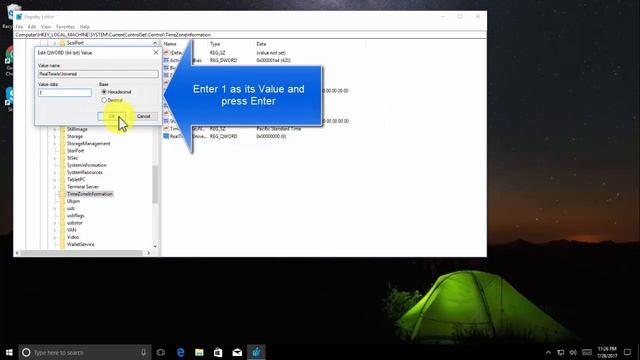The height and width of the screenshot is (360, 640).
Task: Sort values by the Data column
Action: [261, 44]
